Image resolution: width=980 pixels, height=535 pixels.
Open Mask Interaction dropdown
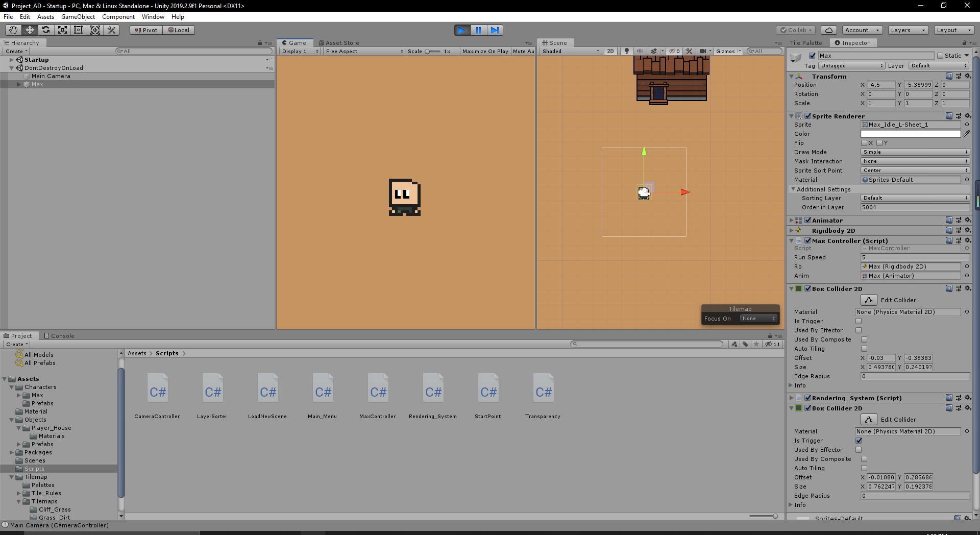click(915, 161)
